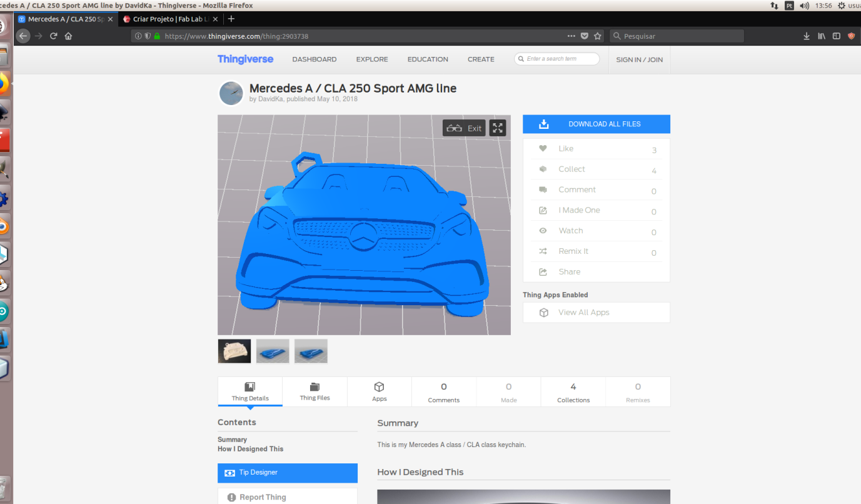Click the site information icon
The width and height of the screenshot is (861, 504).
tap(138, 36)
